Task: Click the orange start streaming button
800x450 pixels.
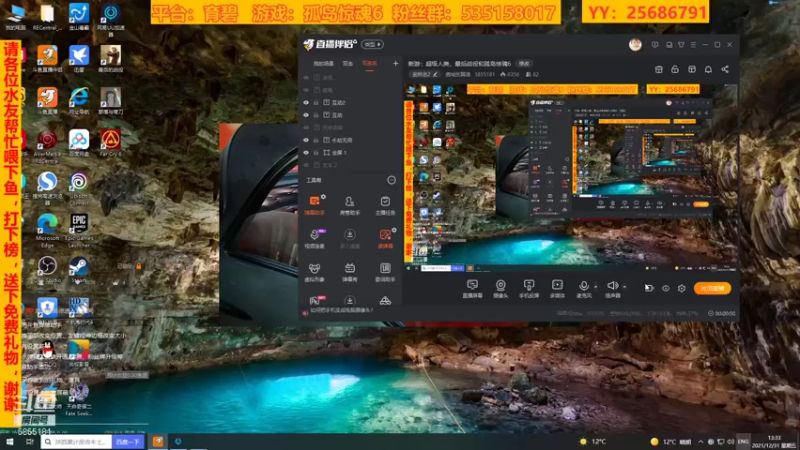Action: point(712,288)
